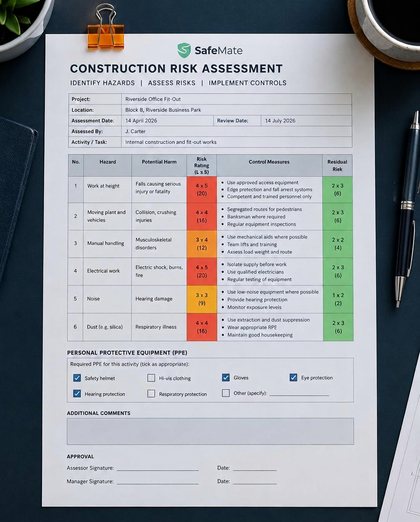Screen dimensions: 420x522
Task: Tick the Safety helmet checkbox
Action: click(77, 378)
